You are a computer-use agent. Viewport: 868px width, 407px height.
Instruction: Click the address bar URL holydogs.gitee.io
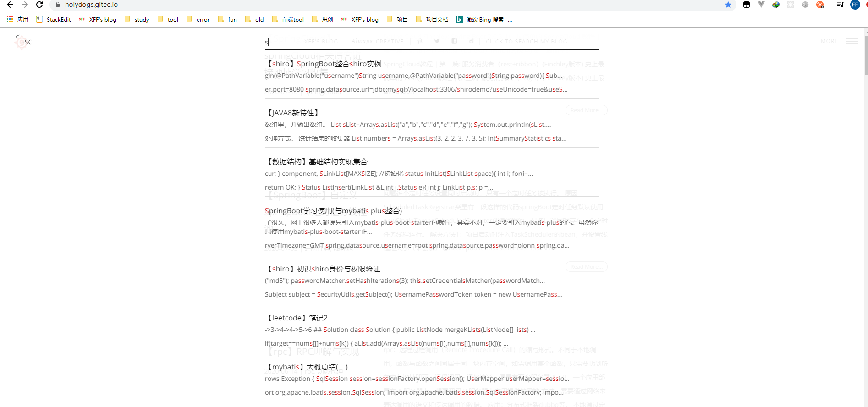pyautogui.click(x=91, y=5)
